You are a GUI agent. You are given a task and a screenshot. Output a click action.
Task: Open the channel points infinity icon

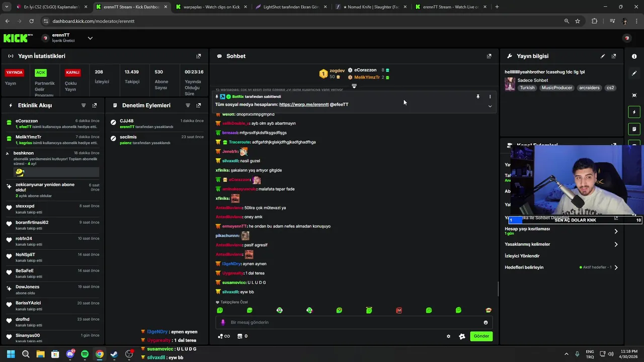point(224,336)
